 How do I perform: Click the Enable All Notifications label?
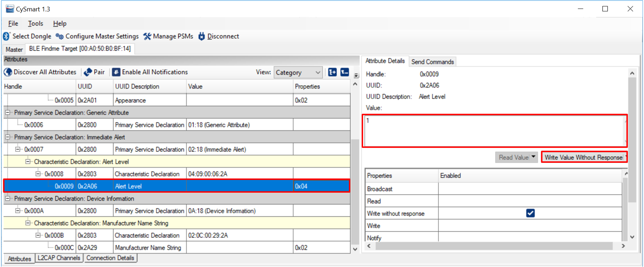click(155, 72)
